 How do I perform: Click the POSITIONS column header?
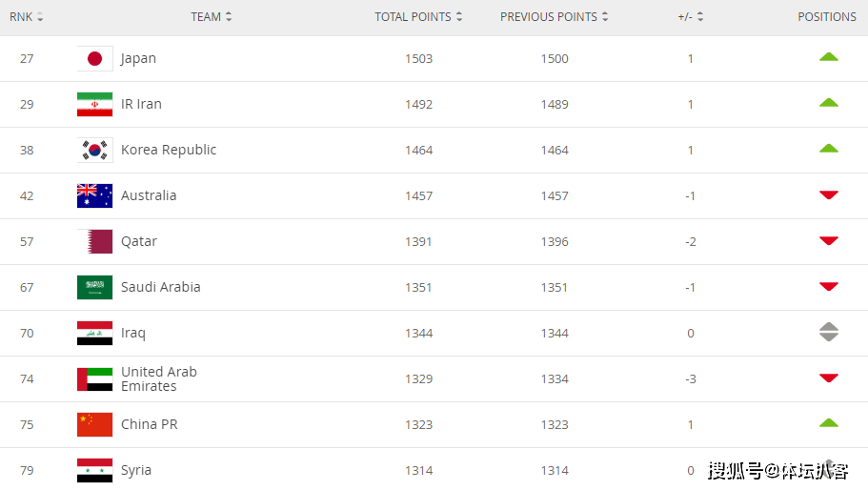826,17
